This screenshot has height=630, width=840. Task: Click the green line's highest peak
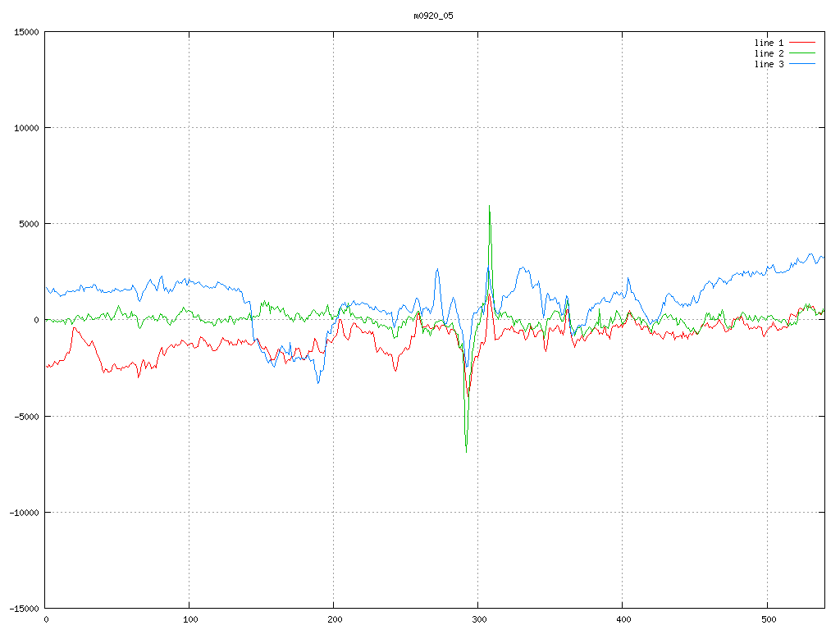click(x=490, y=206)
